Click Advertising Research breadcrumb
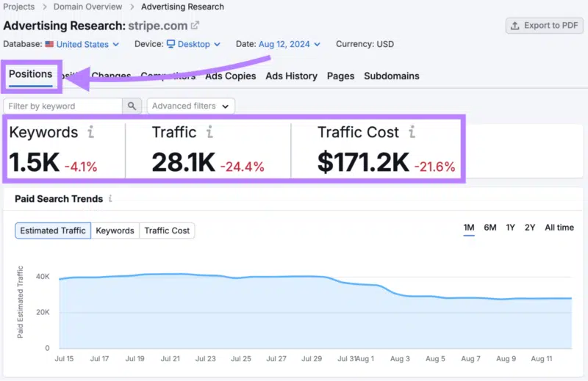This screenshot has width=588, height=381. pos(182,7)
